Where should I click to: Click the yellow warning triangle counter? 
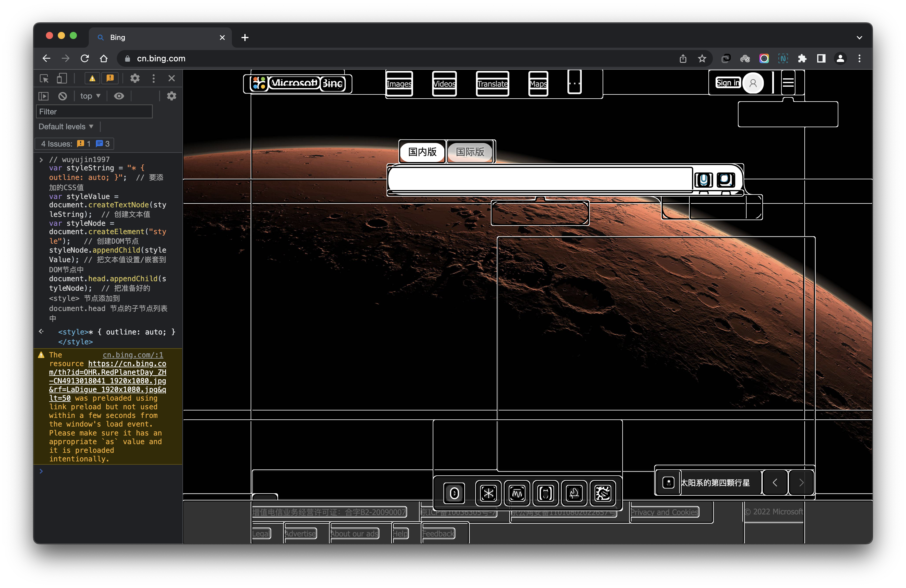(x=92, y=78)
